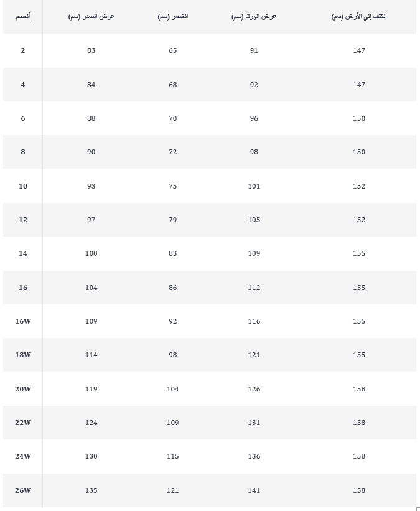Click the الكتف إلى الأرض (سم) header

click(359, 16)
